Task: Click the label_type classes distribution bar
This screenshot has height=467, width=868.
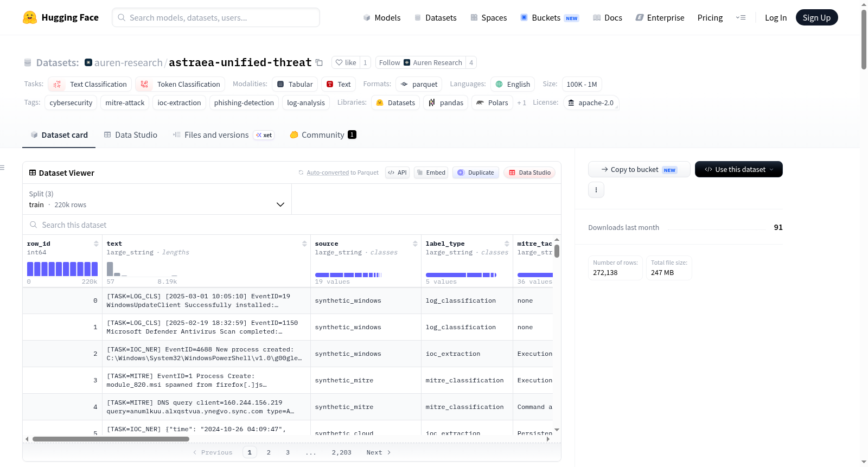Action: point(461,275)
